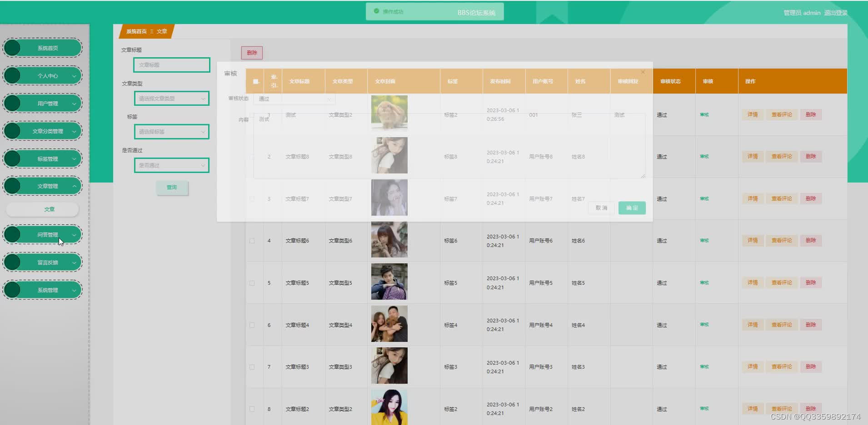Click 退出登录 in the top right

click(x=836, y=13)
